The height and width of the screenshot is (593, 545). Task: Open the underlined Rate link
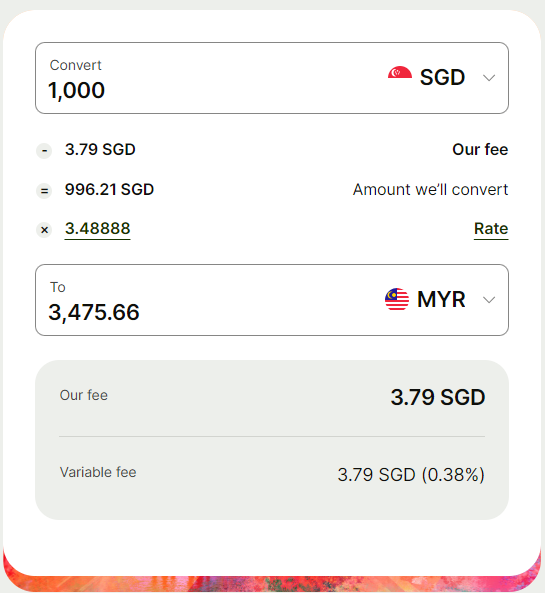(x=491, y=229)
